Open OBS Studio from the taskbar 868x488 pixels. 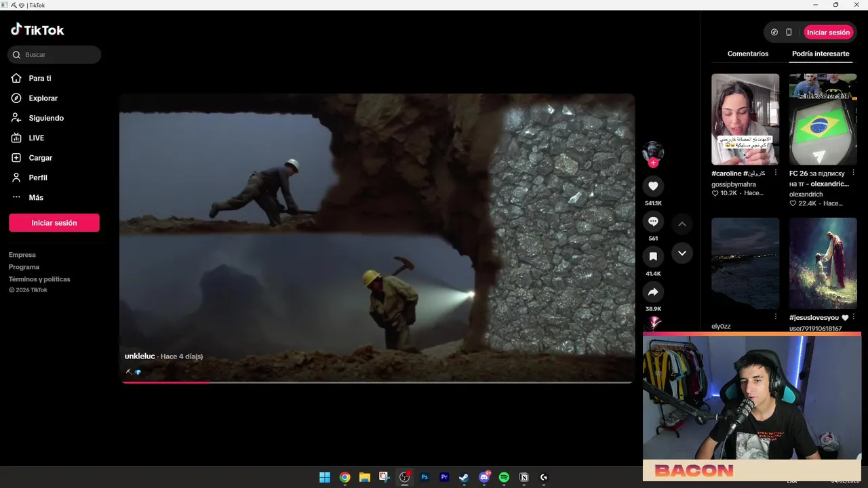tap(405, 477)
